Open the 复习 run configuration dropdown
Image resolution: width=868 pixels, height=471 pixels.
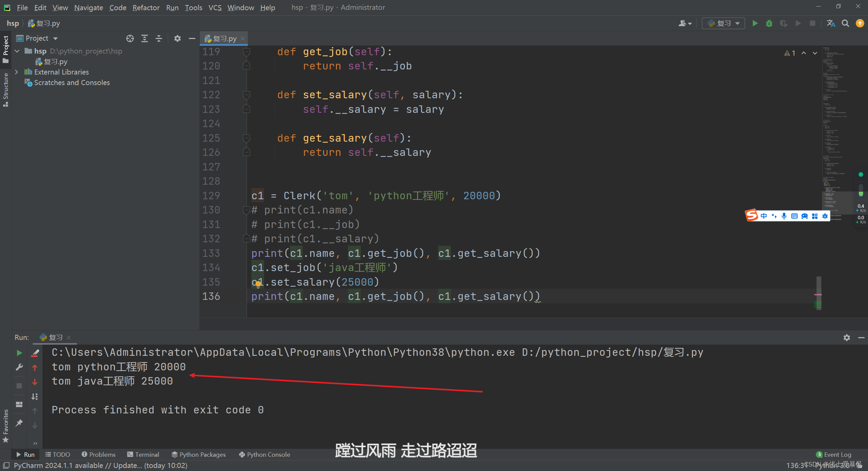pyautogui.click(x=723, y=23)
